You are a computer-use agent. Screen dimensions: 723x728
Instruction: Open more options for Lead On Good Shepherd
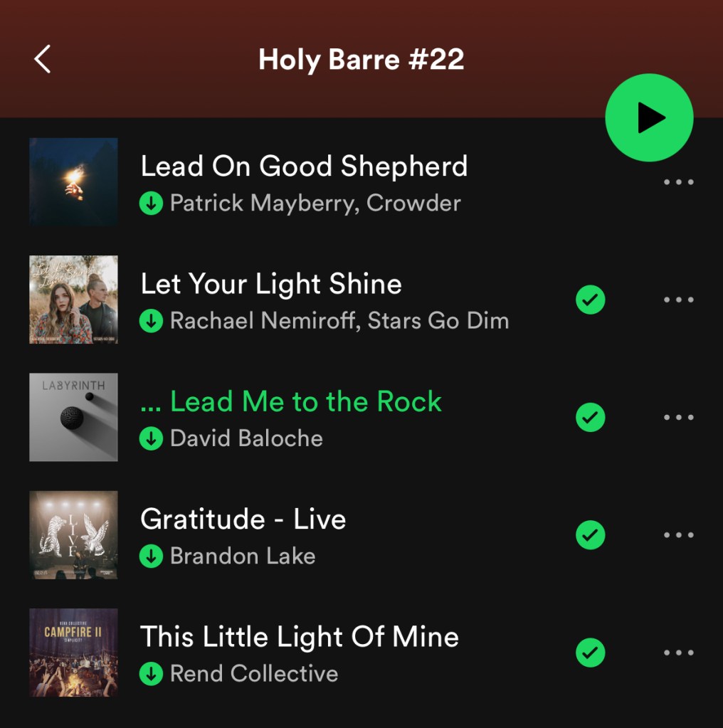[678, 182]
